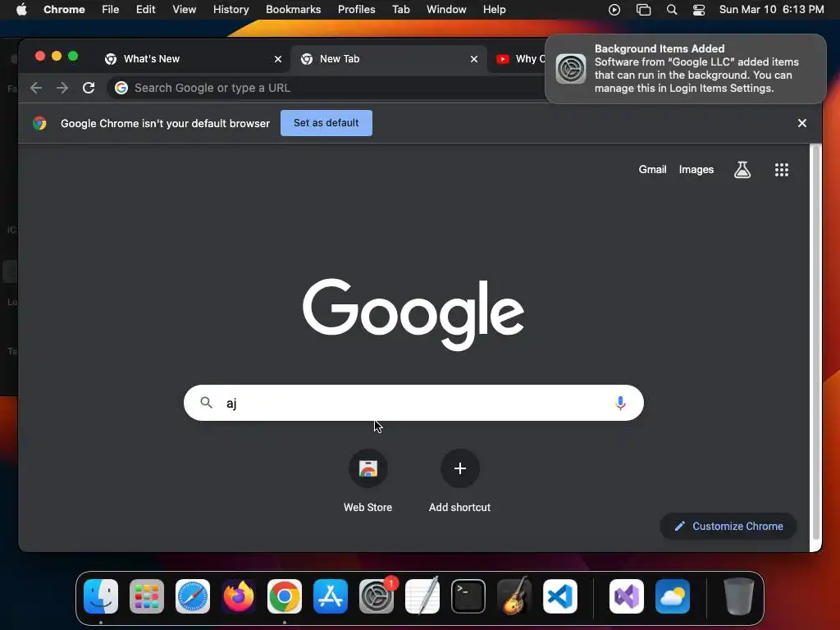Reload the current page
840x630 pixels.
coord(89,88)
